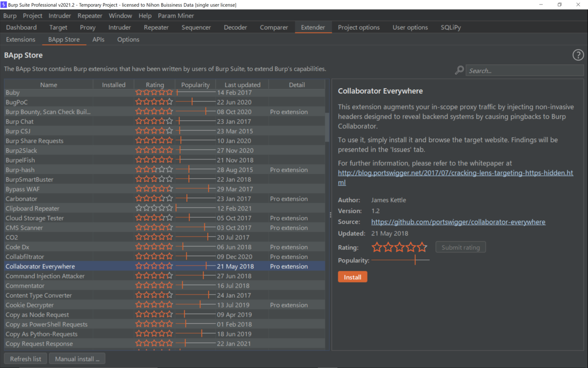Switch to the Comparer tab
The height and width of the screenshot is (368, 588).
[274, 27]
